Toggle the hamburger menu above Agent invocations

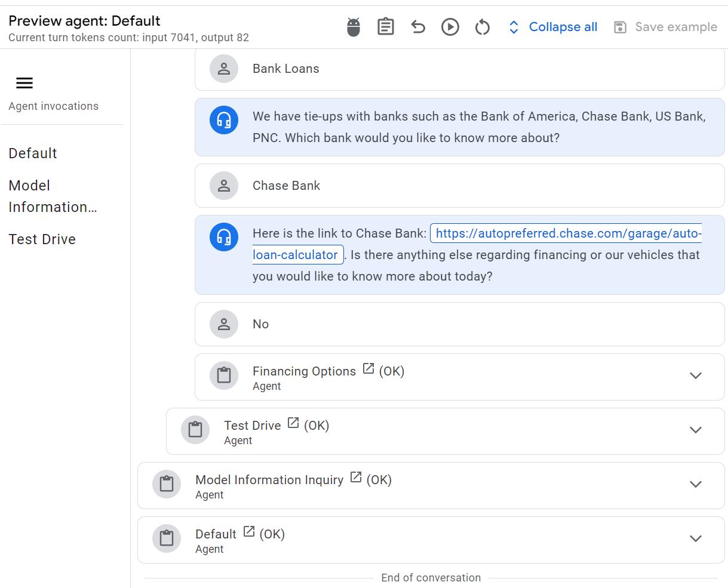click(x=24, y=83)
